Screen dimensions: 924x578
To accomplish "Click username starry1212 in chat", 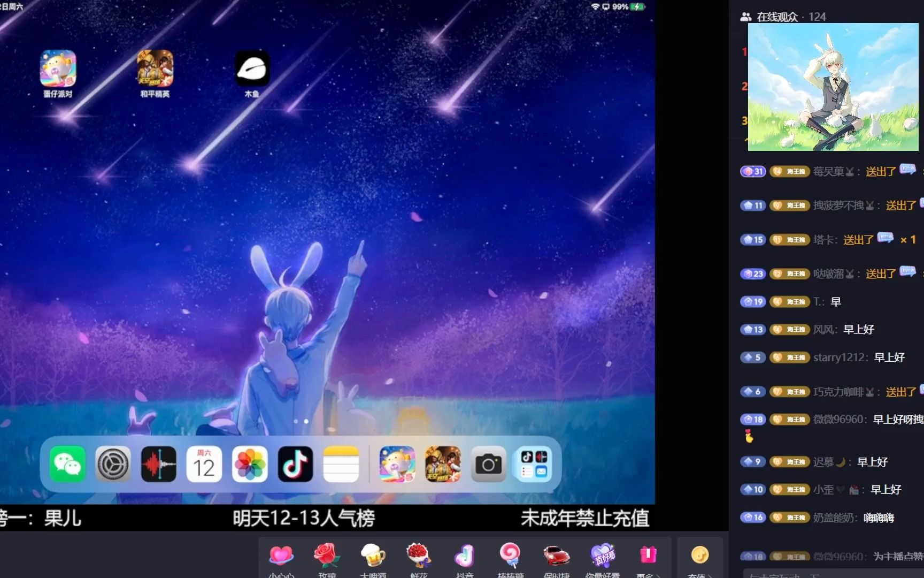I will (840, 358).
